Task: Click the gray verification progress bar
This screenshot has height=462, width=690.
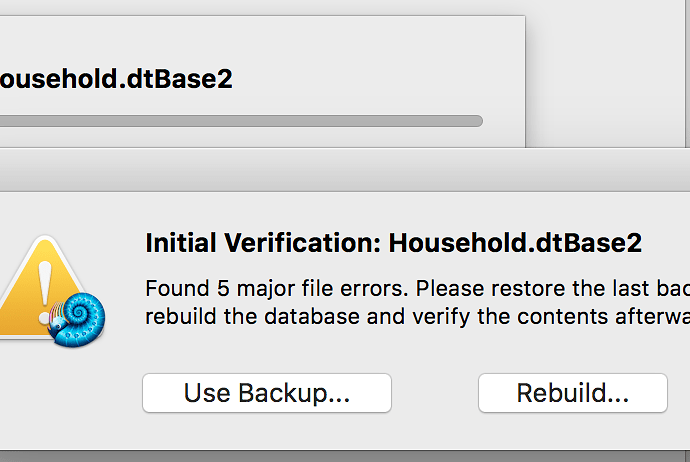Action: click(x=241, y=121)
